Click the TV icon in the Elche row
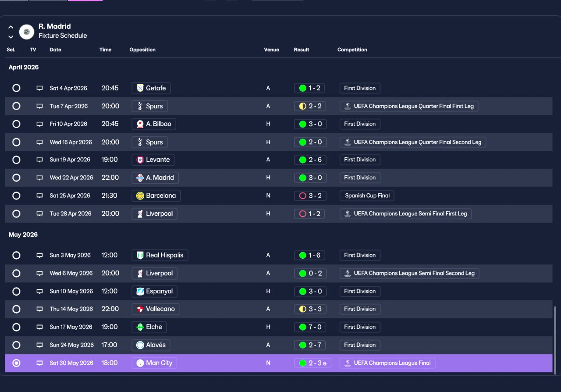The image size is (561, 392). (x=39, y=327)
